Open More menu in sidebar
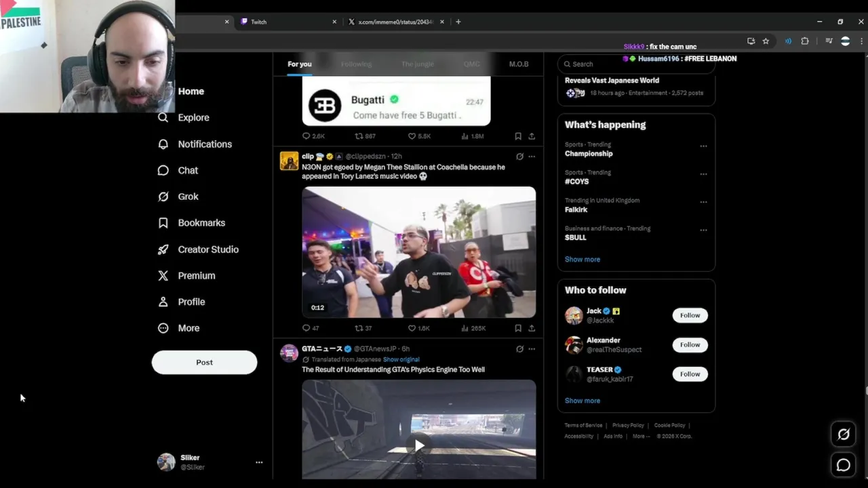868x488 pixels. point(179,328)
